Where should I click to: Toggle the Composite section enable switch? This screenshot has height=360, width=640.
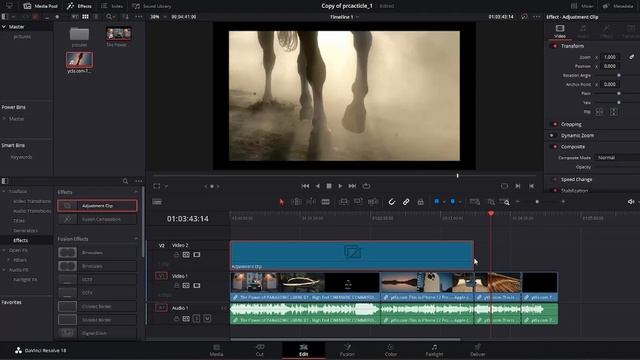[554, 147]
